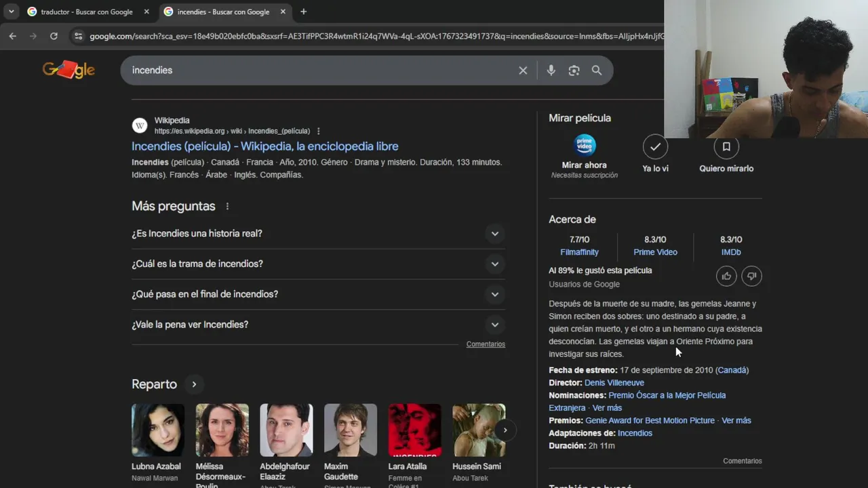Click Ver más next to Premios
The image size is (868, 488).
736,420
